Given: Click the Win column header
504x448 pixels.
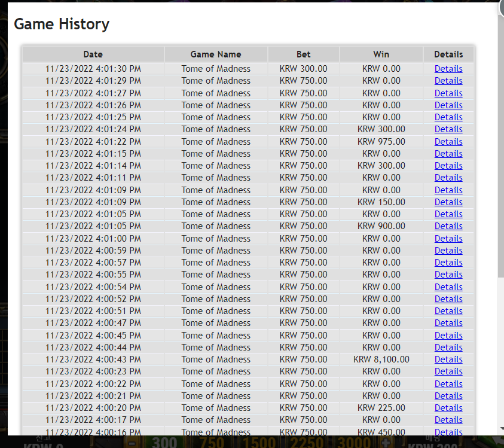Looking at the screenshot, I should (x=381, y=54).
